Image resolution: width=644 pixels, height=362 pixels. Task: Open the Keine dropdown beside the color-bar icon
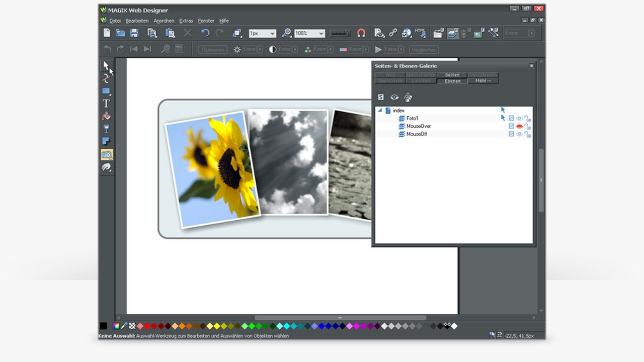(x=365, y=49)
